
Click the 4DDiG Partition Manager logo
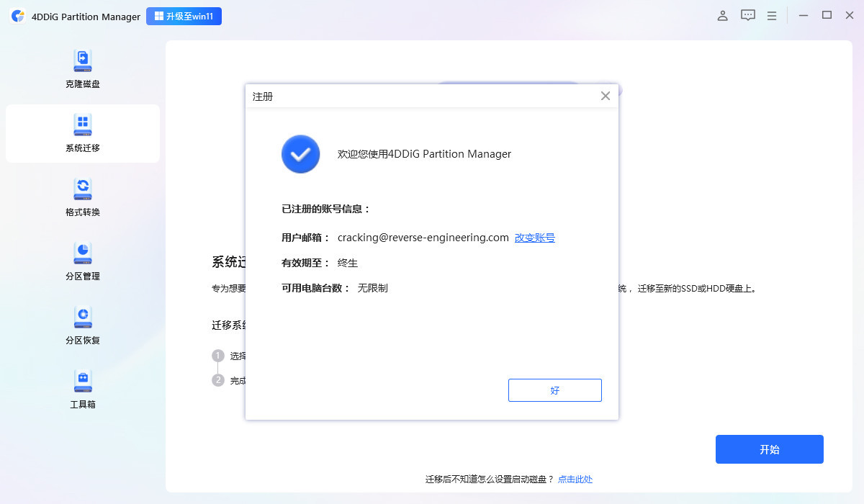[x=17, y=15]
